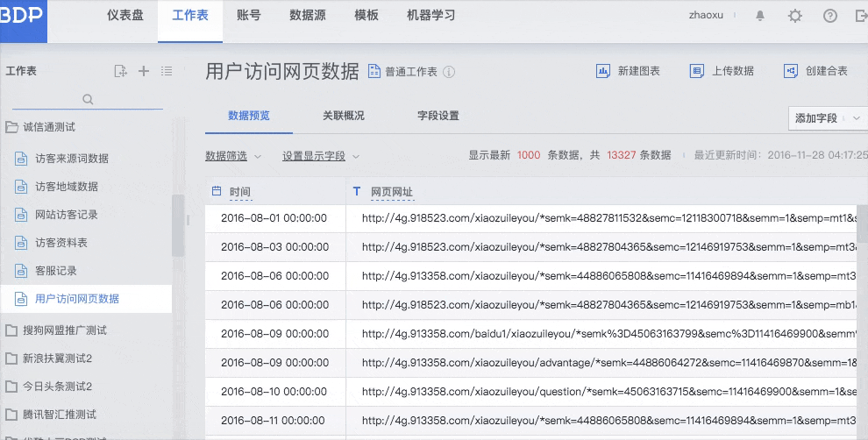868x440 pixels.
Task: Click the logout icon at top right
Action: tap(861, 16)
